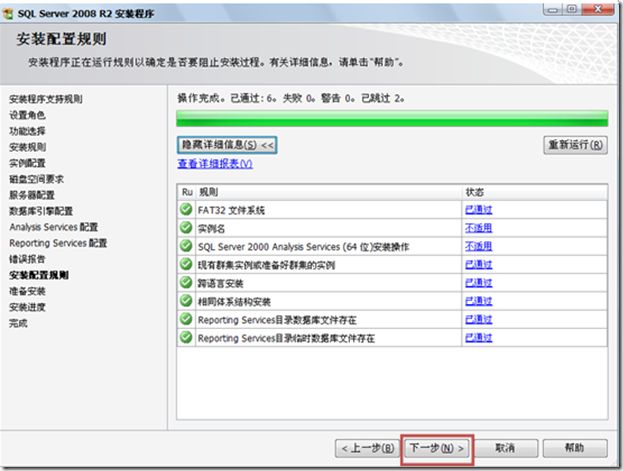The height and width of the screenshot is (471, 623).
Task: Select Analysis Services 配置 step
Action: coord(54,227)
